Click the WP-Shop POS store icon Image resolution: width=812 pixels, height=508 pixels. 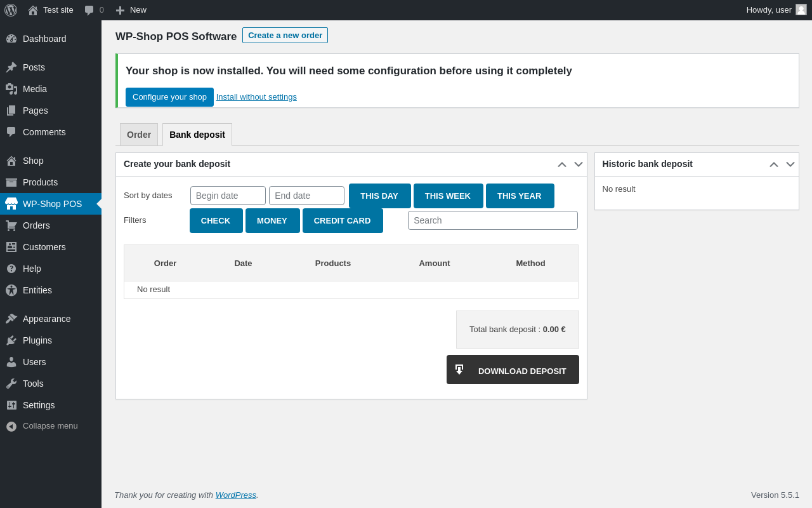pos(11,204)
